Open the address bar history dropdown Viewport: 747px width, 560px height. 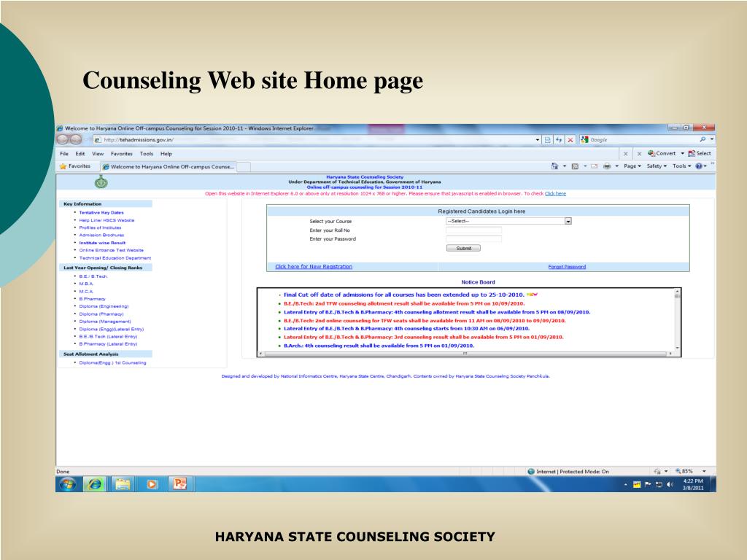click(x=538, y=140)
